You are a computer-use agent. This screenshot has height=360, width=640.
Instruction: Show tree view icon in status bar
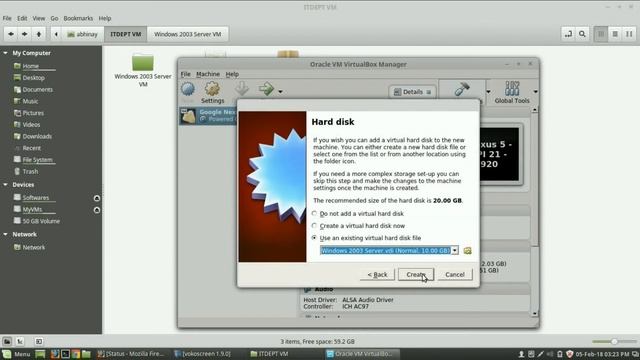point(20,341)
